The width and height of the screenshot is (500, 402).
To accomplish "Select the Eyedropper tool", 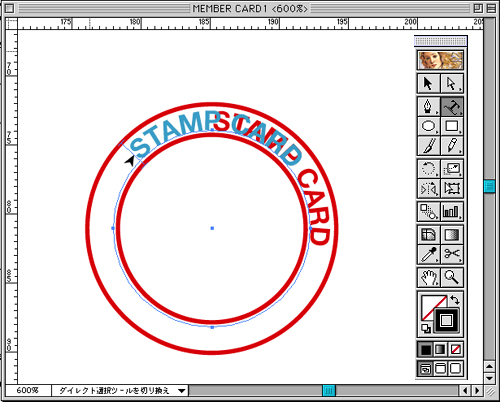I will (x=428, y=254).
